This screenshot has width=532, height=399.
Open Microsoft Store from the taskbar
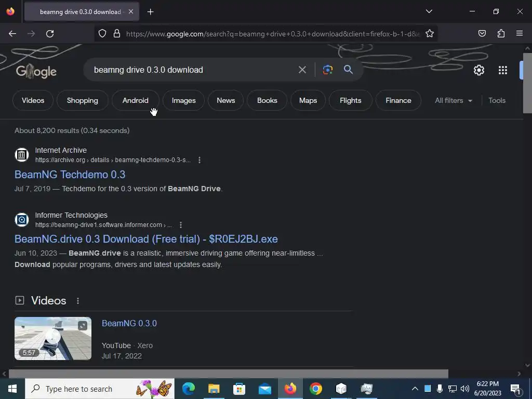[239, 389]
